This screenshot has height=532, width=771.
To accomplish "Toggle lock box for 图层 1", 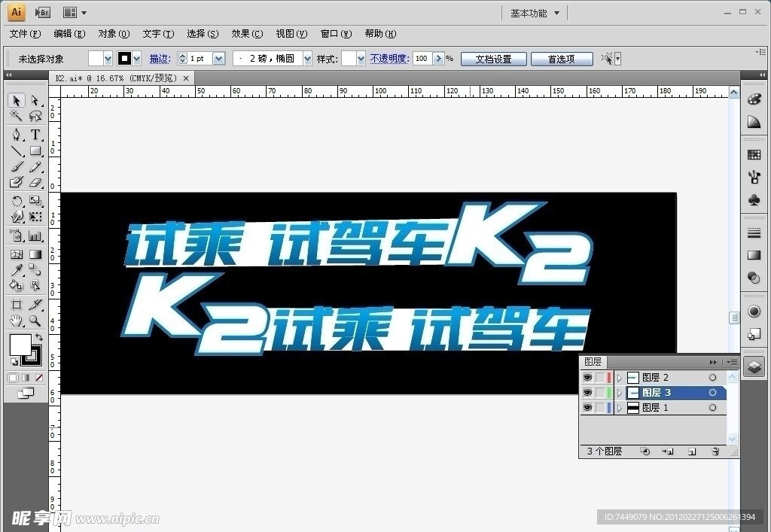I will (600, 408).
